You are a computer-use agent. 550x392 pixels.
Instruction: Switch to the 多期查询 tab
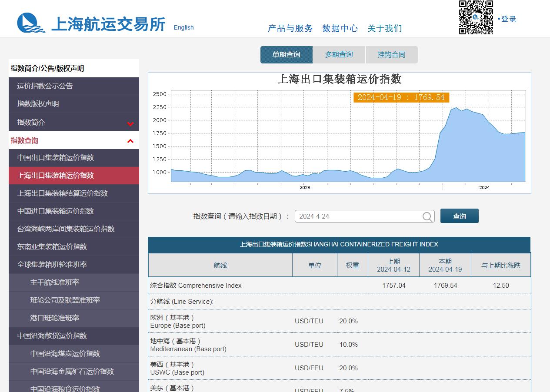pos(339,54)
